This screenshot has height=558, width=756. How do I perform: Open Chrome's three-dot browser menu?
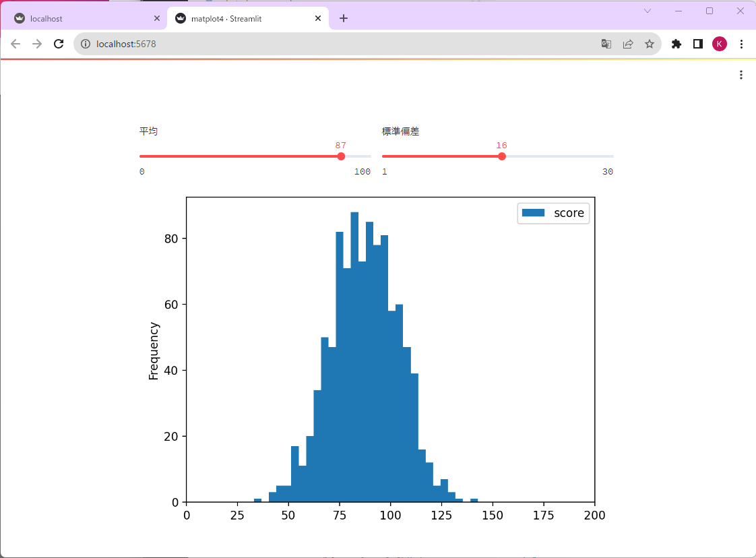pyautogui.click(x=741, y=43)
